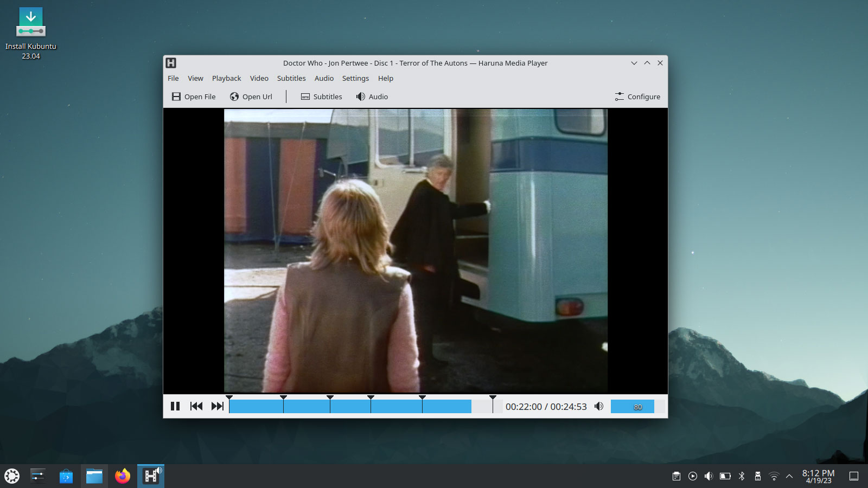Open the Settings menu
Screen dimensions: 868x488
(x=355, y=78)
